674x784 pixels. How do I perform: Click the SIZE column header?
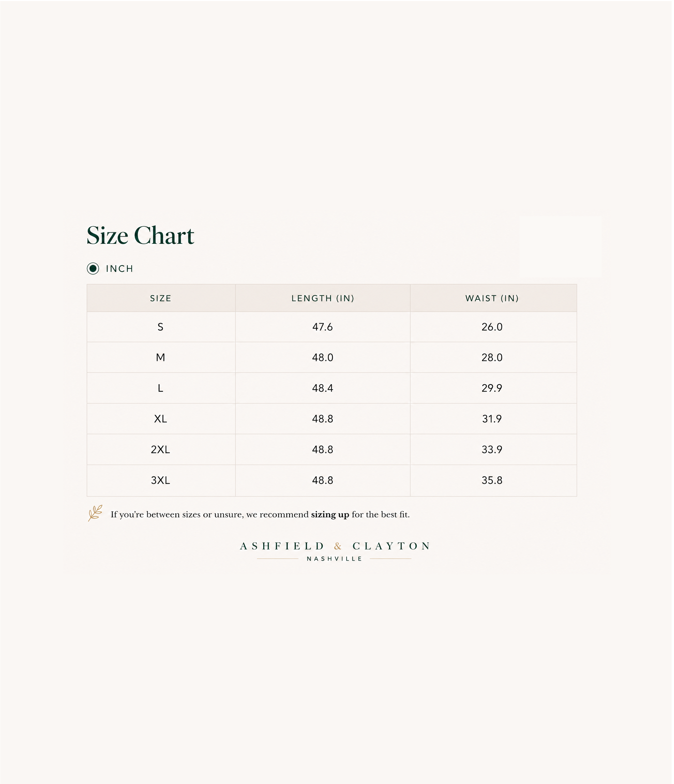pyautogui.click(x=161, y=298)
